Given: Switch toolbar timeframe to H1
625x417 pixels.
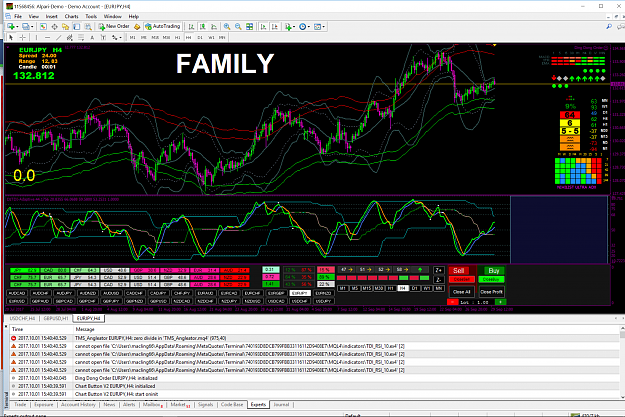Looking at the screenshot, I should pyautogui.click(x=177, y=37).
